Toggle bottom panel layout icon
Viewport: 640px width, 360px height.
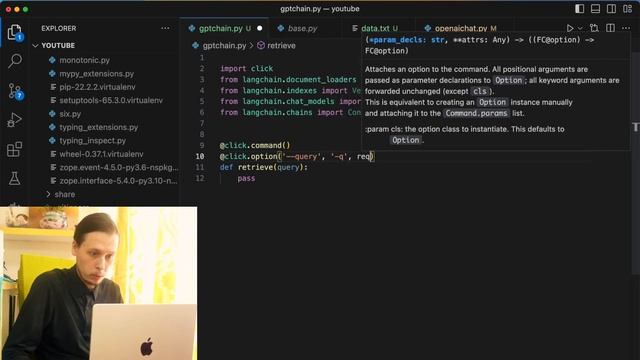click(595, 9)
